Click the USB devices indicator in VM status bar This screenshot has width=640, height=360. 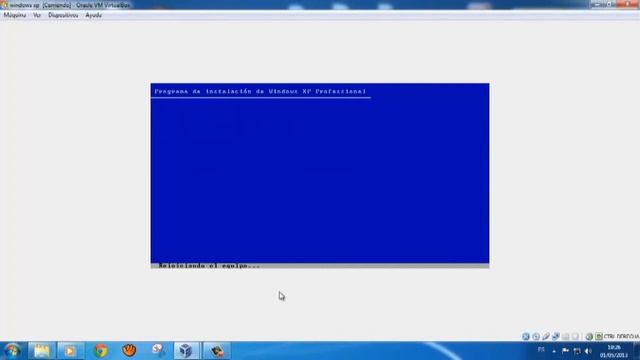(x=546, y=336)
